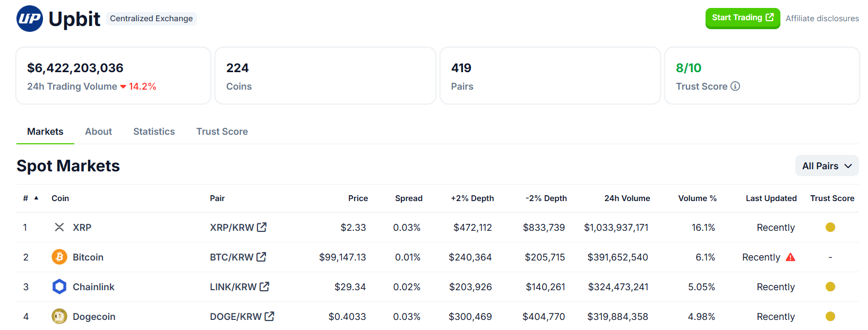Click the Bitcoin coin icon
This screenshot has width=868, height=330.
59,257
